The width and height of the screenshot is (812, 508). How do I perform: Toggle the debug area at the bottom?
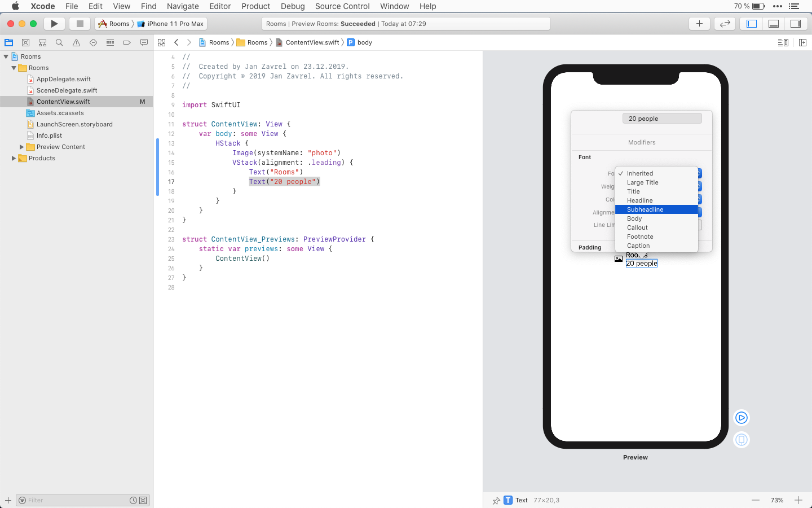pyautogui.click(x=773, y=23)
